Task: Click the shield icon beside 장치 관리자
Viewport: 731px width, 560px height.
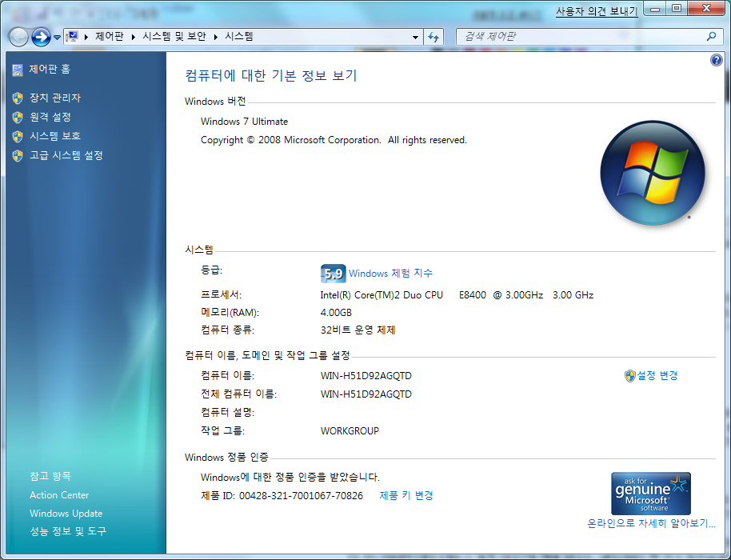Action: [18, 98]
